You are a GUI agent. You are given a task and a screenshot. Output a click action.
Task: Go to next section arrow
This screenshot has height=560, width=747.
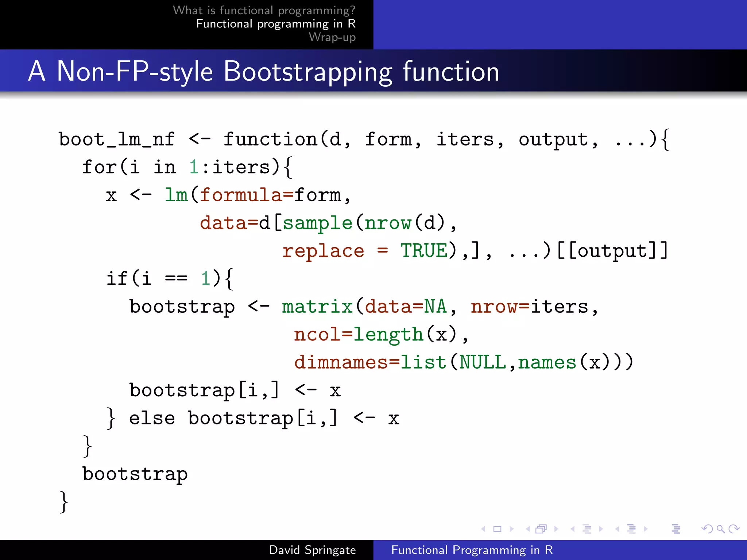646,529
